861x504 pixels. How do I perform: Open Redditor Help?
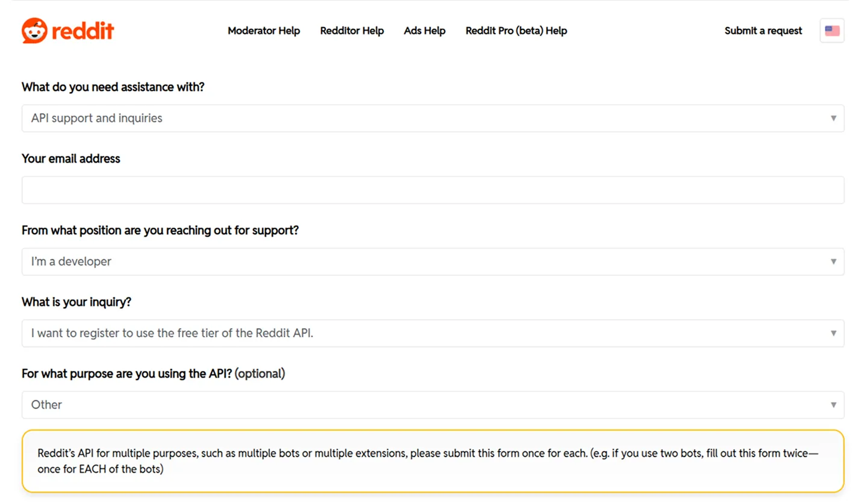tap(352, 31)
